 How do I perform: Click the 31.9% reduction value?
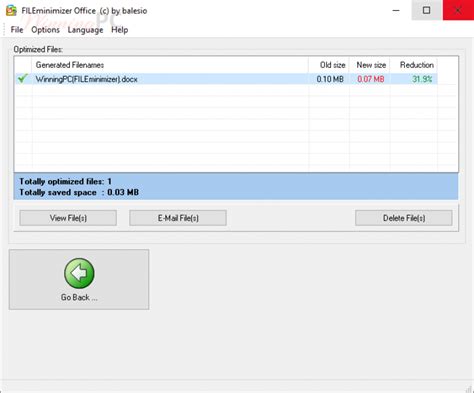(x=422, y=79)
